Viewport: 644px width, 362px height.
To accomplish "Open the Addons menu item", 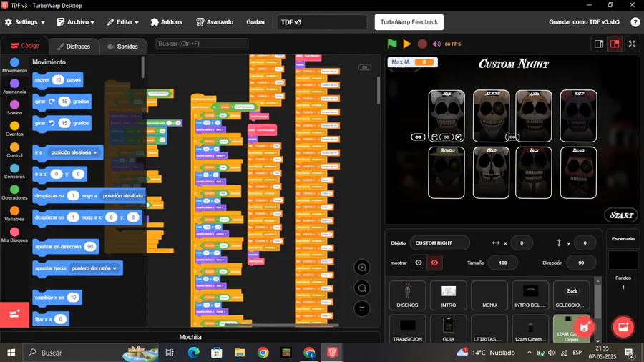I will tap(166, 22).
